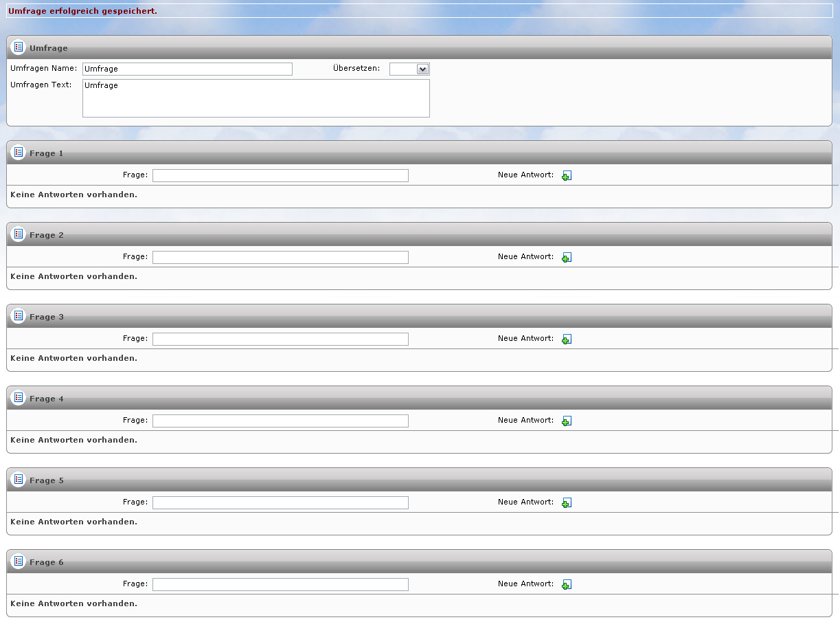Click the Frage 4 question input field

280,421
